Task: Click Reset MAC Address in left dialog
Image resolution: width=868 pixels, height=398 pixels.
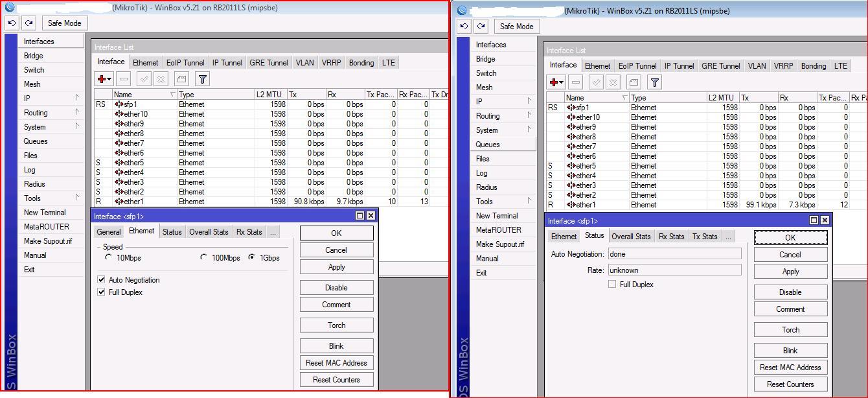Action: pos(336,363)
